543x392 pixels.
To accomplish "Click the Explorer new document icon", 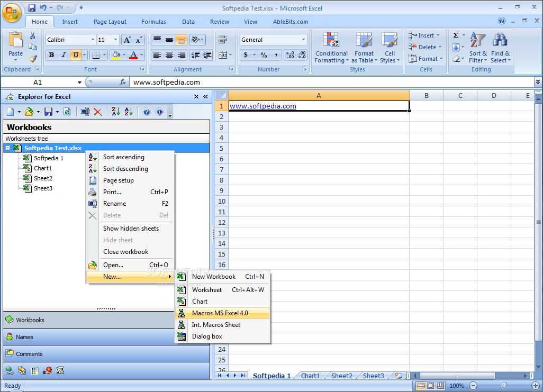I will (11, 112).
